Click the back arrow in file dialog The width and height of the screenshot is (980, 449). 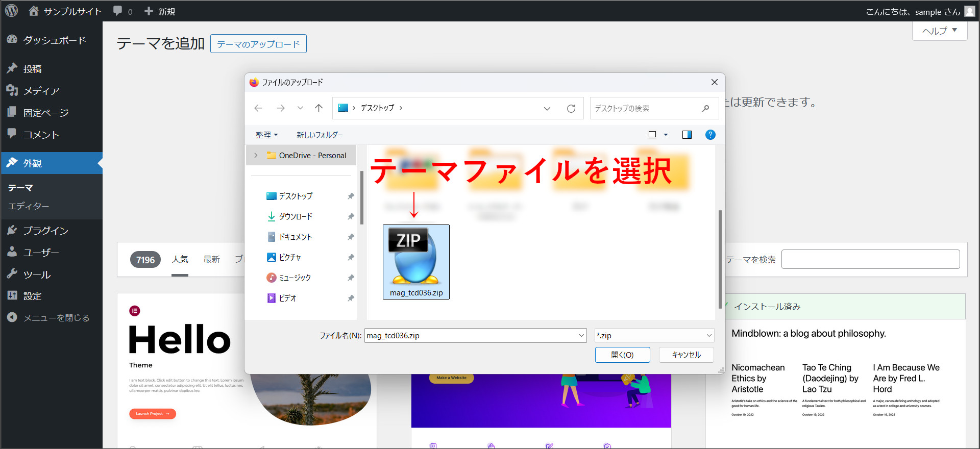click(258, 108)
